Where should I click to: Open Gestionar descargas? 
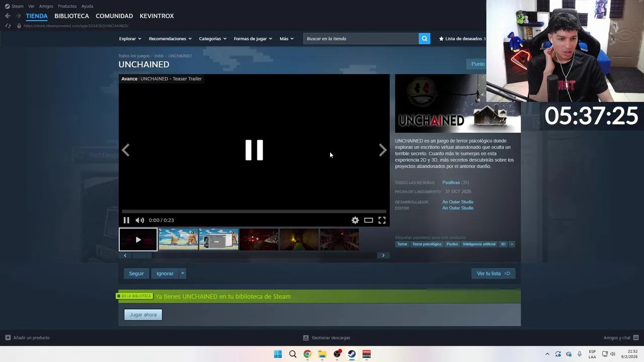tap(327, 338)
